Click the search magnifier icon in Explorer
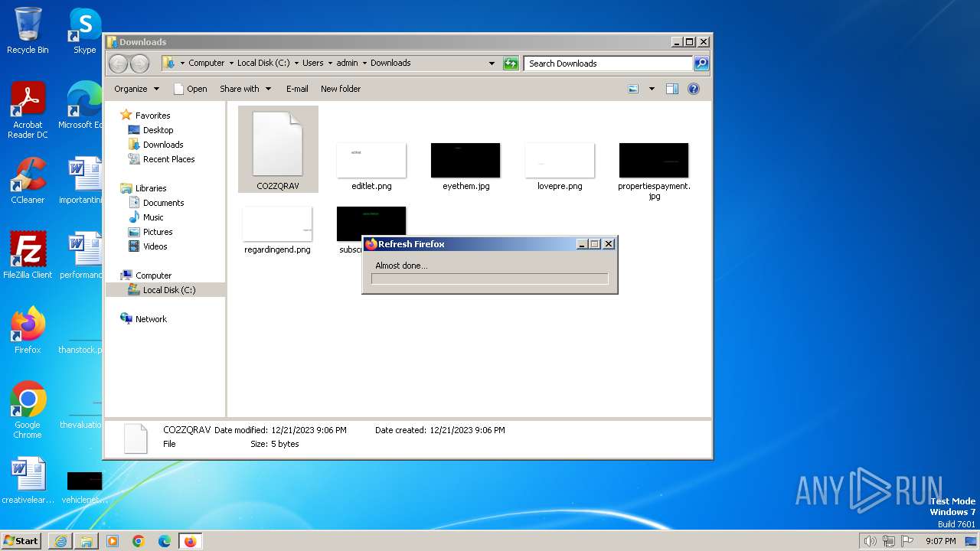 click(701, 64)
